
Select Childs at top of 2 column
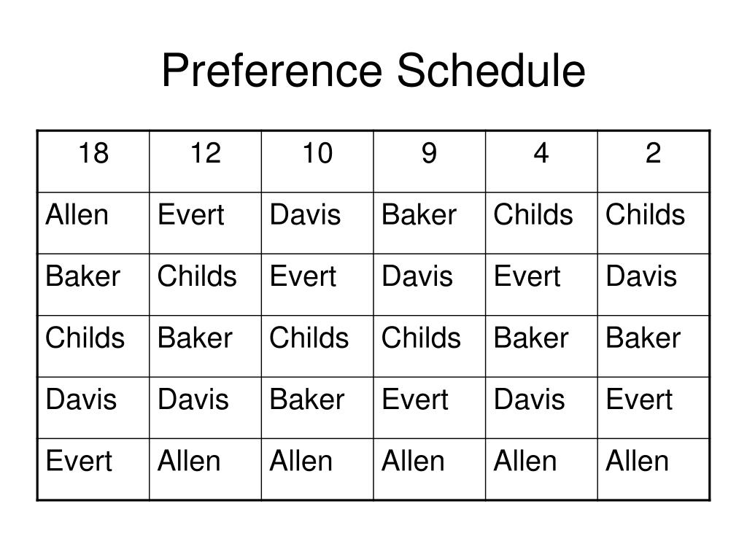coord(645,214)
